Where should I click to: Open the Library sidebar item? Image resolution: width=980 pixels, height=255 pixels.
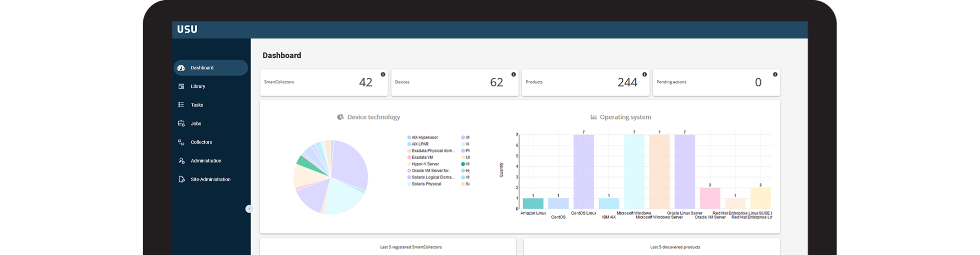pyautogui.click(x=210, y=87)
